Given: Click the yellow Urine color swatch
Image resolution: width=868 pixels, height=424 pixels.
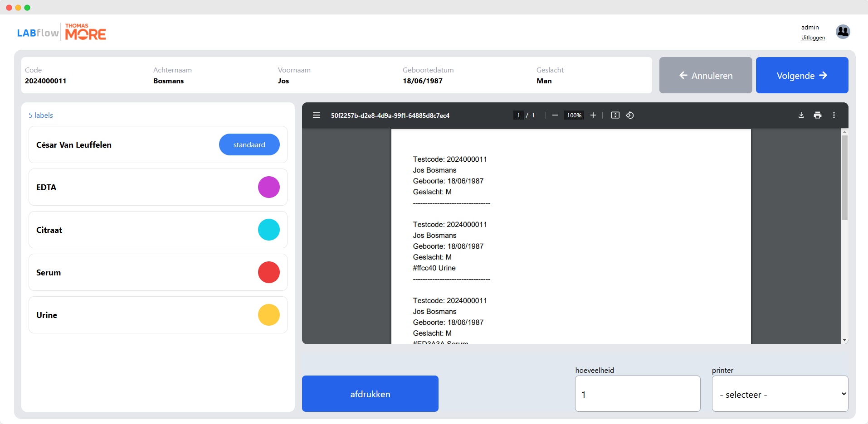Looking at the screenshot, I should (x=269, y=315).
